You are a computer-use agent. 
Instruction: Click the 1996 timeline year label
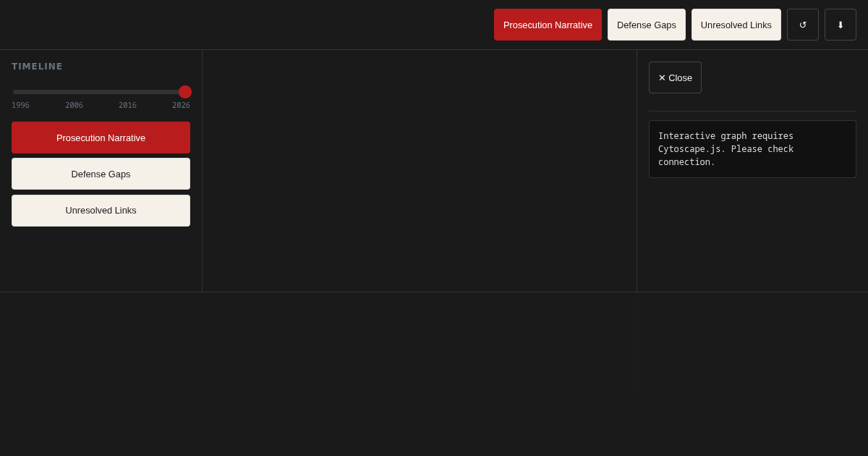(20, 106)
